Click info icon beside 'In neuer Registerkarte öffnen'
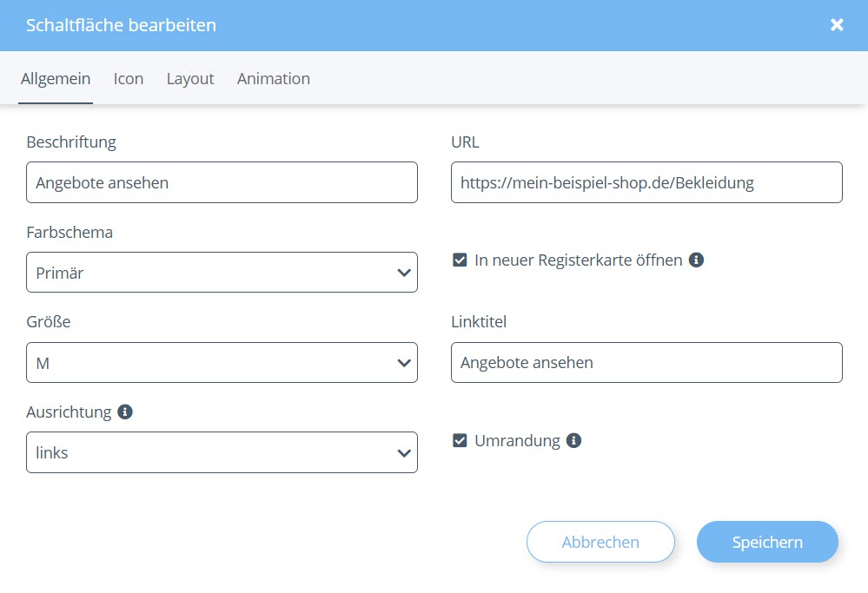The image size is (868, 593). (696, 260)
